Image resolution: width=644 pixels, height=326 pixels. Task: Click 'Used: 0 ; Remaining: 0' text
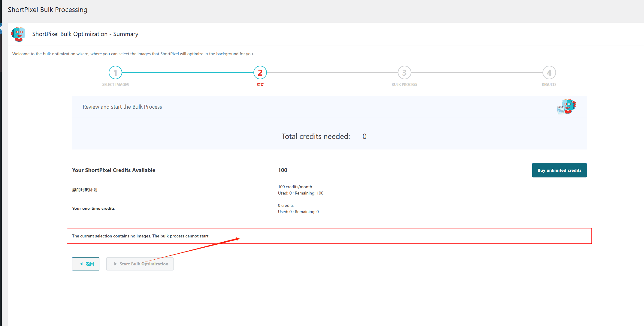tap(298, 212)
